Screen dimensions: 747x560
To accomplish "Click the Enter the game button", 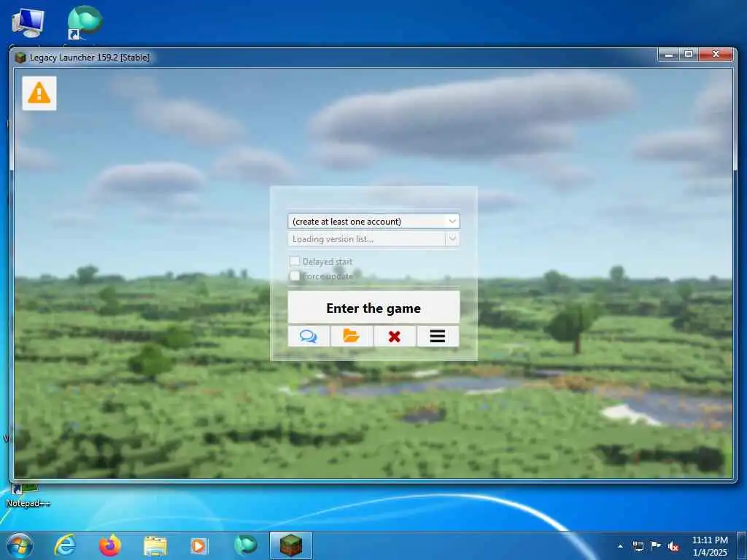I will [373, 308].
